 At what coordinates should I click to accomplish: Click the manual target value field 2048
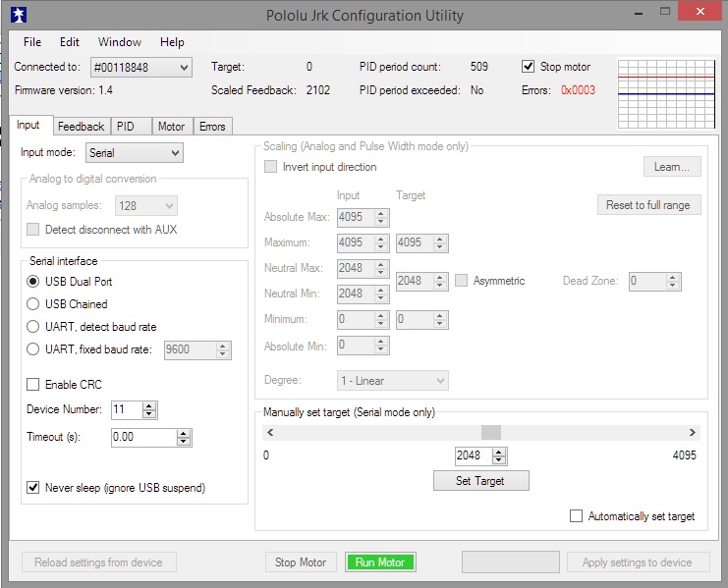pos(474,455)
